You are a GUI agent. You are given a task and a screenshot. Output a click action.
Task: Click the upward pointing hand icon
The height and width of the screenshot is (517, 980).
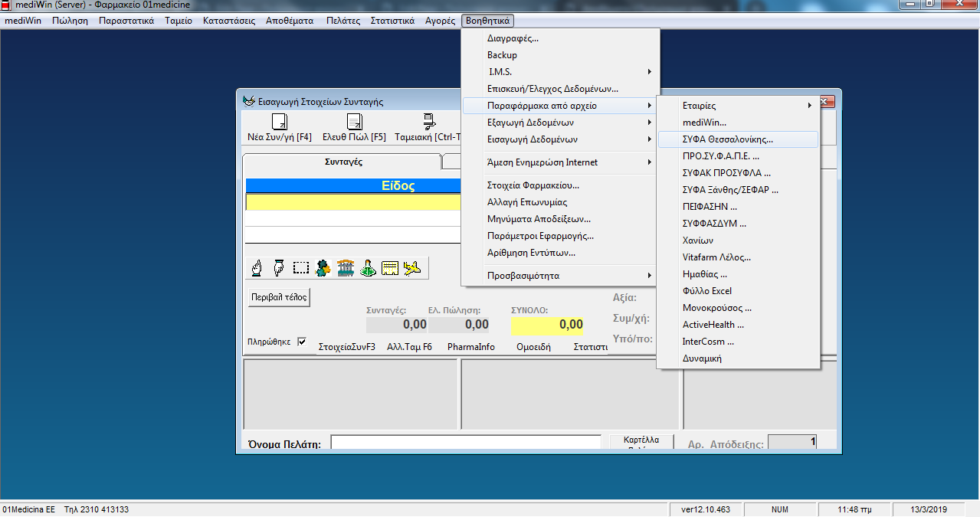click(x=258, y=268)
